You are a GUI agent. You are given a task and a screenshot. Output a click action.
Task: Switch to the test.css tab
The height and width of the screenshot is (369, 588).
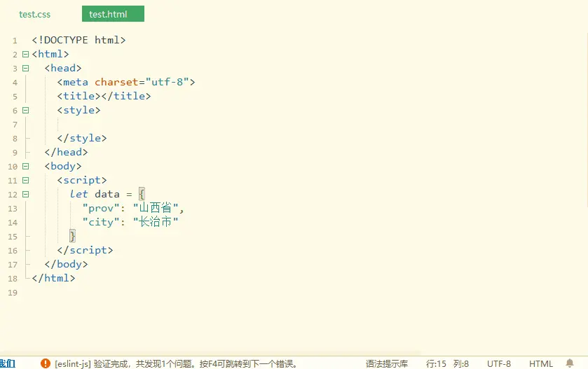34,14
